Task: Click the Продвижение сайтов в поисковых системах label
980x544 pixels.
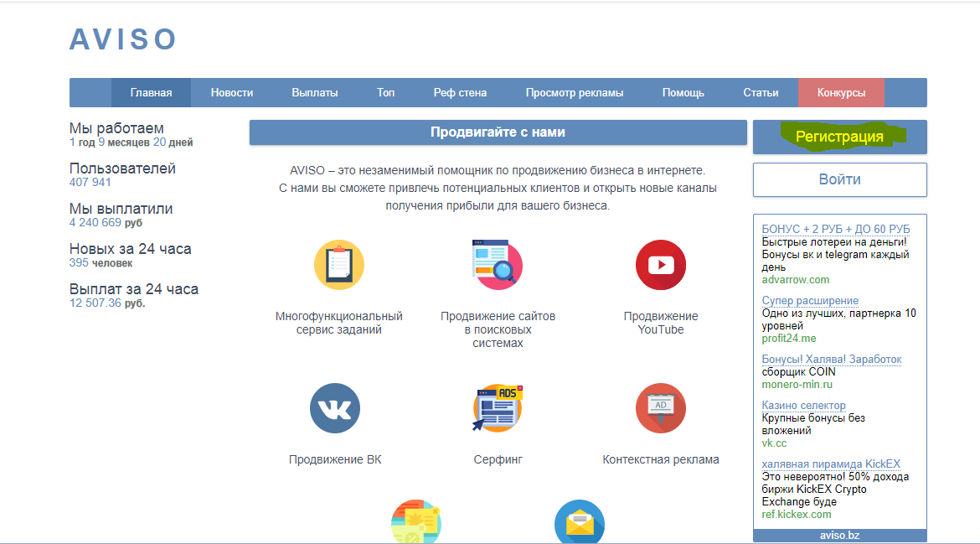Action: point(498,329)
